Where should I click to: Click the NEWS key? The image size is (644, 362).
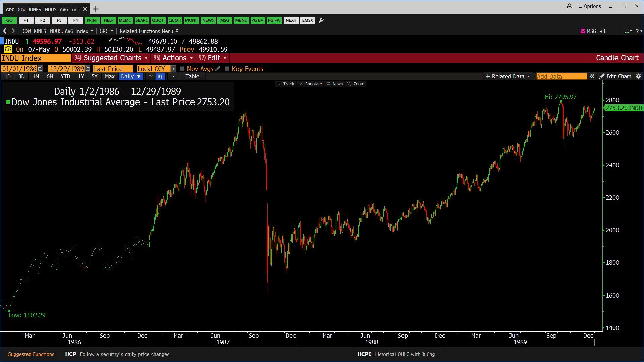pyautogui.click(x=208, y=20)
